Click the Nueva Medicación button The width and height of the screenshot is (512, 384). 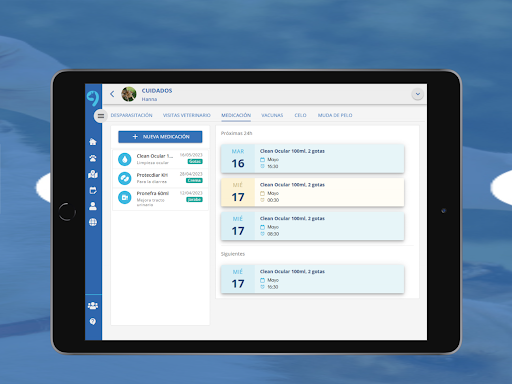tap(160, 137)
